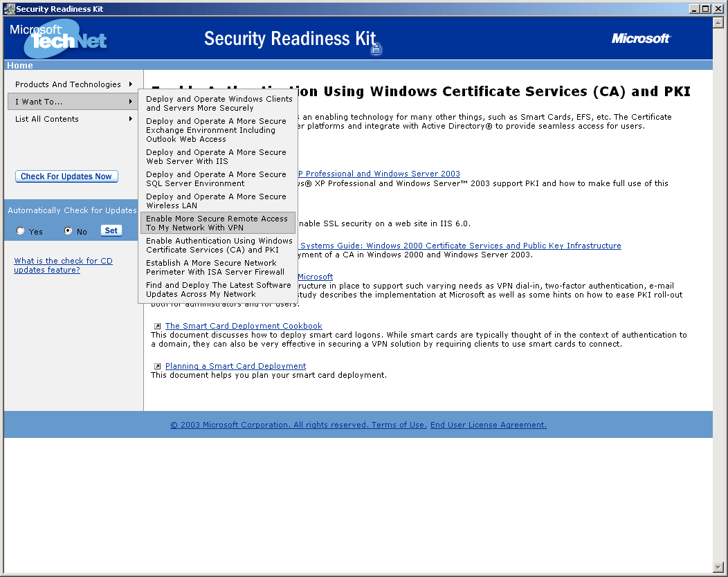Open the external link icon beside Smart Card Deployment Cookbook
Screen dimensions: 728x577
(x=157, y=326)
